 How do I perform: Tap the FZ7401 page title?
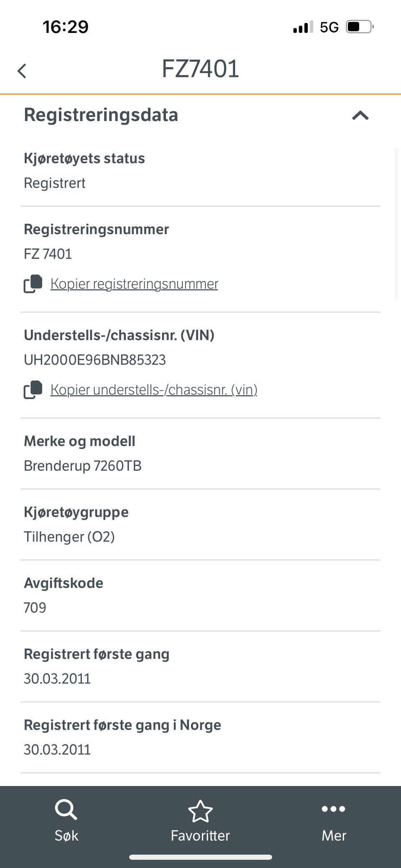[200, 69]
